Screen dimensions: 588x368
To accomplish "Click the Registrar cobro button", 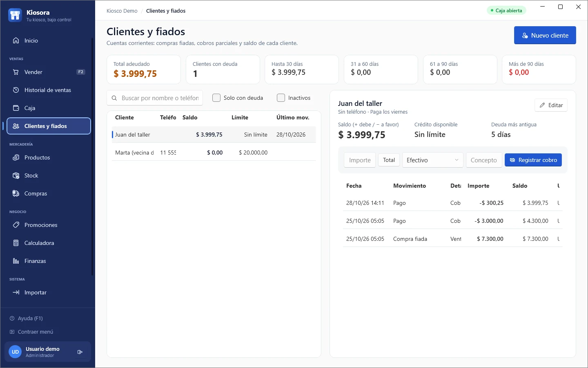I will 533,160.
